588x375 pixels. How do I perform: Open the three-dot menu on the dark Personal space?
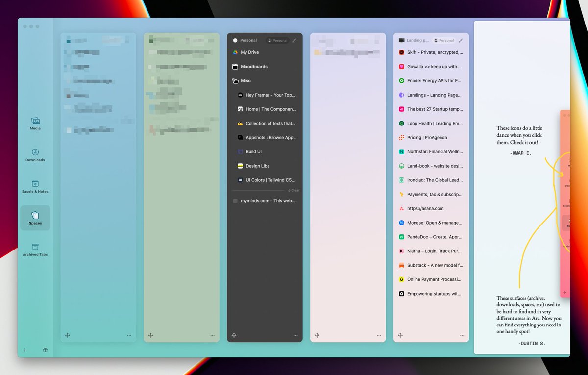(x=295, y=335)
